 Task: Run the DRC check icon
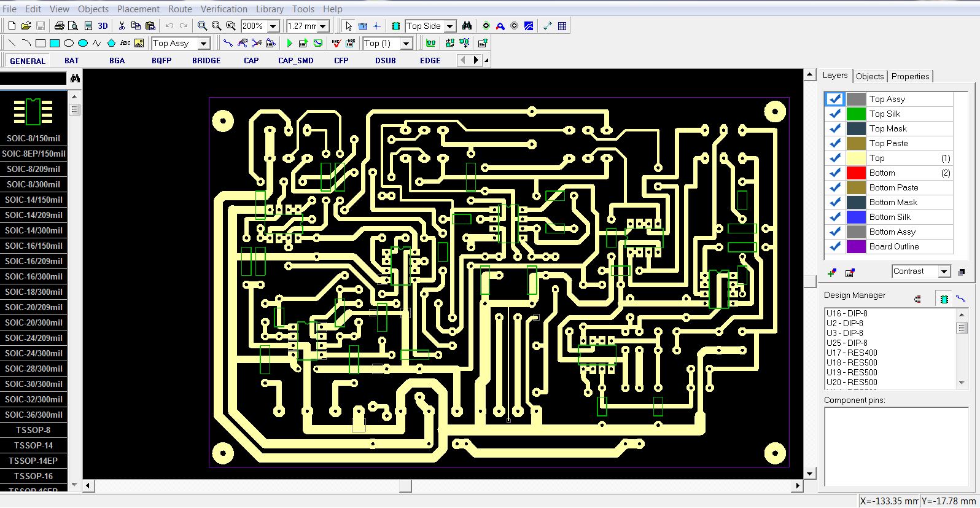coord(336,43)
